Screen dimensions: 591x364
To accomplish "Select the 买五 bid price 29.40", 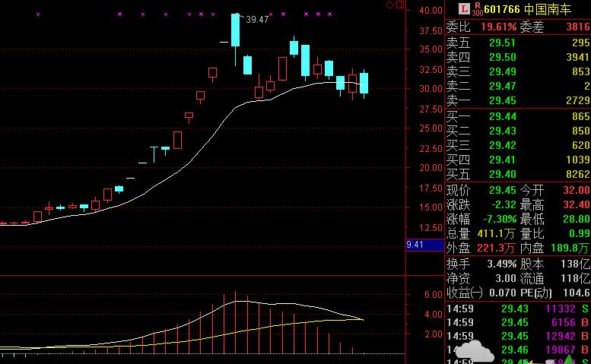I will pyautogui.click(x=502, y=174).
